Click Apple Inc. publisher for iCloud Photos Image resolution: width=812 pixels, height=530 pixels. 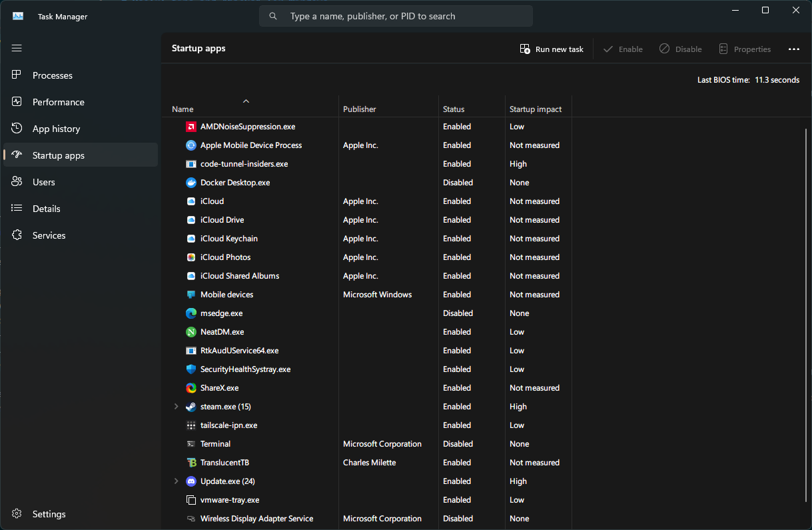pos(360,257)
